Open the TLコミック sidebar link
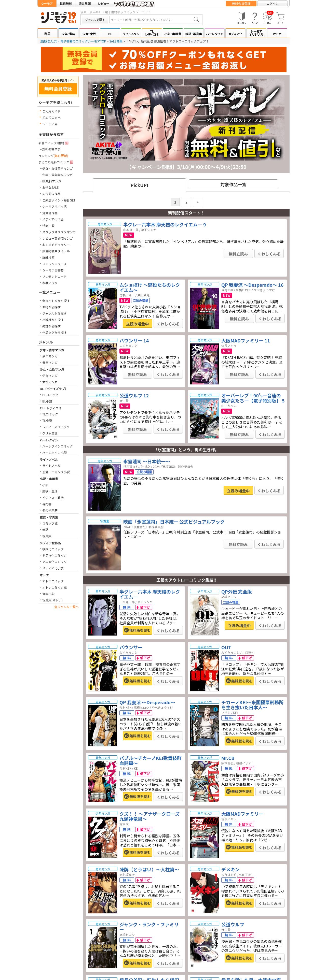This screenshot has width=327, height=980. (x=50, y=414)
